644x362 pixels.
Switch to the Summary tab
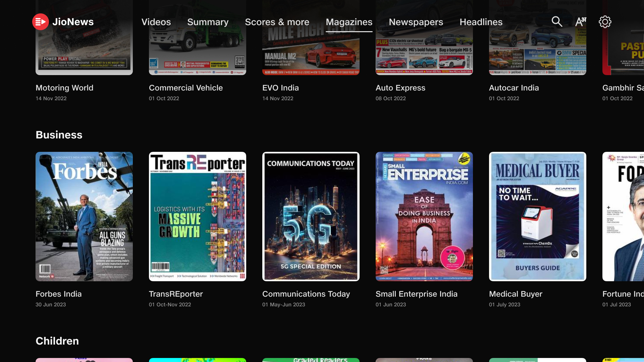[208, 22]
